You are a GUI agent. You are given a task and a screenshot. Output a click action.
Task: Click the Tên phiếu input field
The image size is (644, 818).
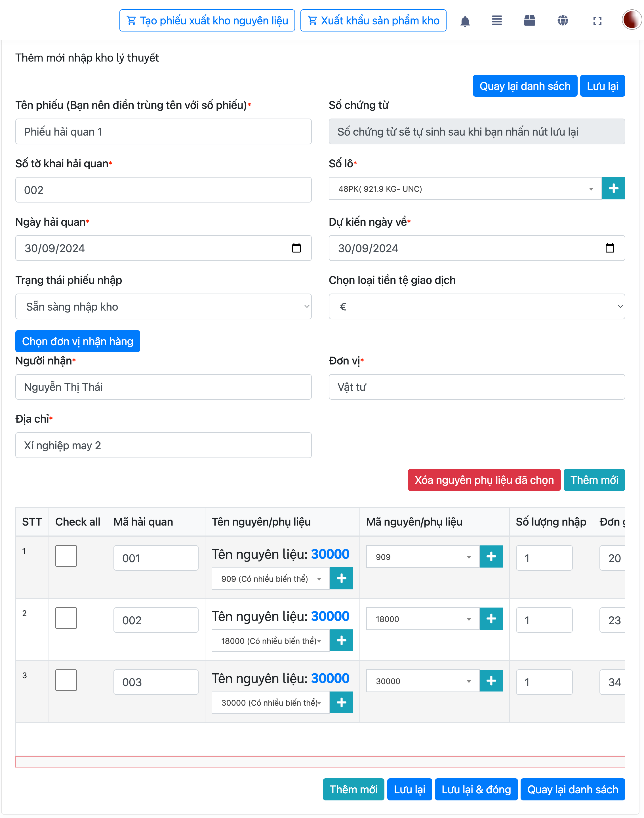click(x=163, y=132)
